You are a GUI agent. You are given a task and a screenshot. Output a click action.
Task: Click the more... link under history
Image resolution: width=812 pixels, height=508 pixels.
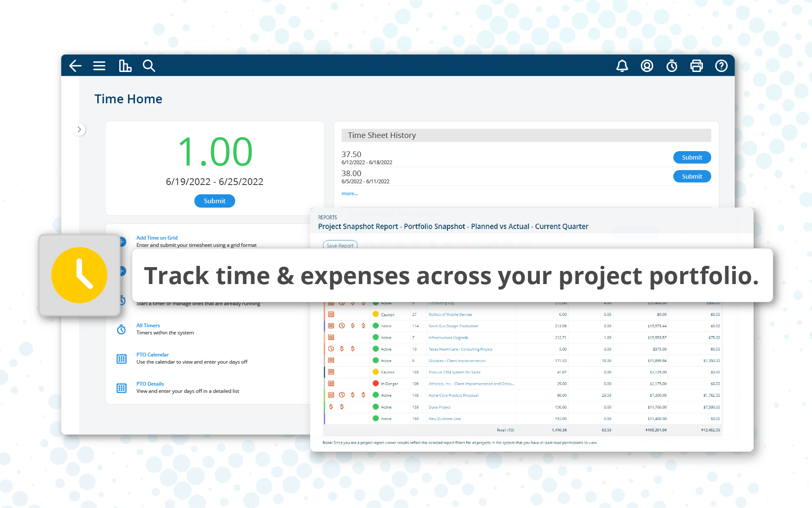point(349,193)
